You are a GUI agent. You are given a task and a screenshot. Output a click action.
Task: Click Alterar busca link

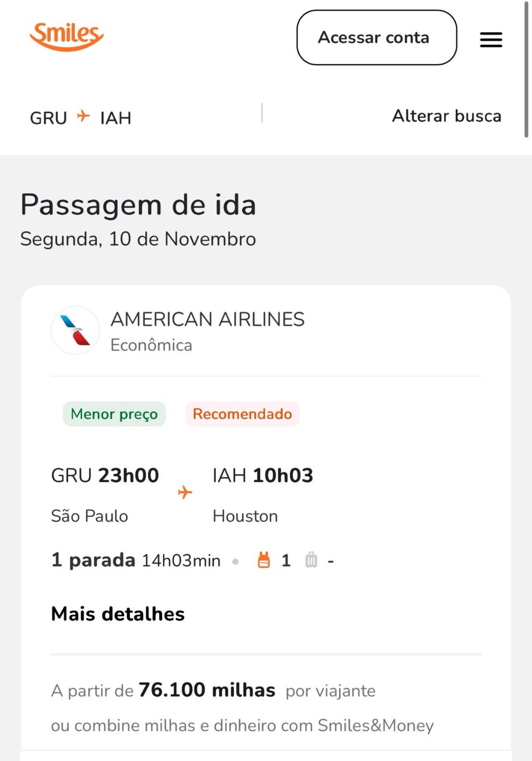tap(447, 116)
